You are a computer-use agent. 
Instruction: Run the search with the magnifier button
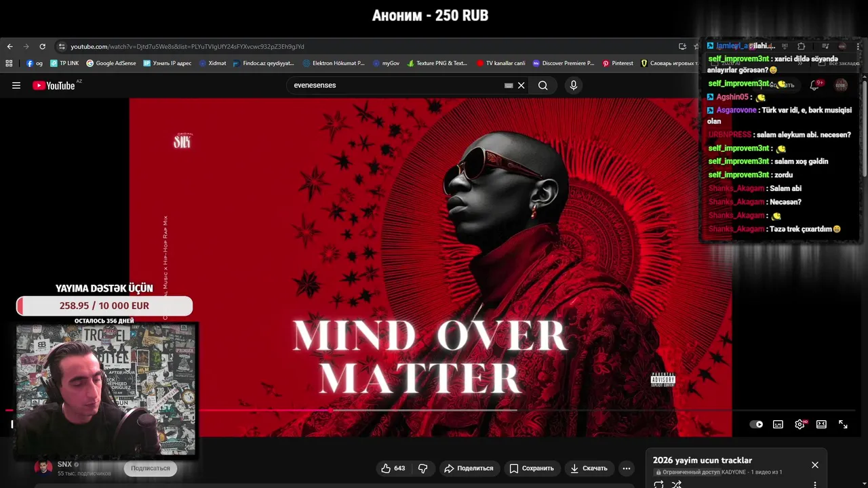point(543,85)
